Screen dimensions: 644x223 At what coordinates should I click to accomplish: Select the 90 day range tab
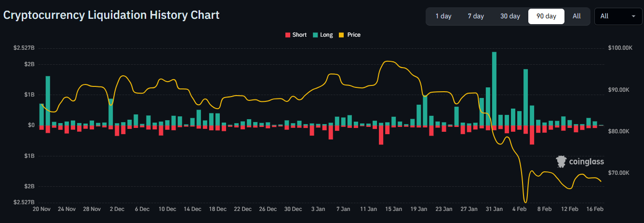click(x=546, y=16)
